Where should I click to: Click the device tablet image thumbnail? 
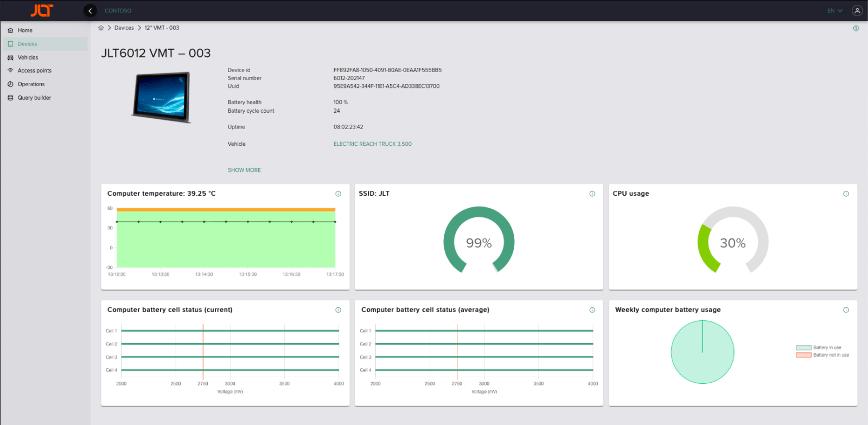[162, 98]
